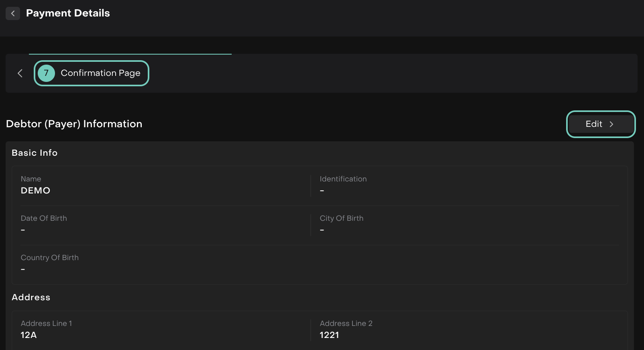644x350 pixels.
Task: Click the City Of Birth field label
Action: point(341,218)
